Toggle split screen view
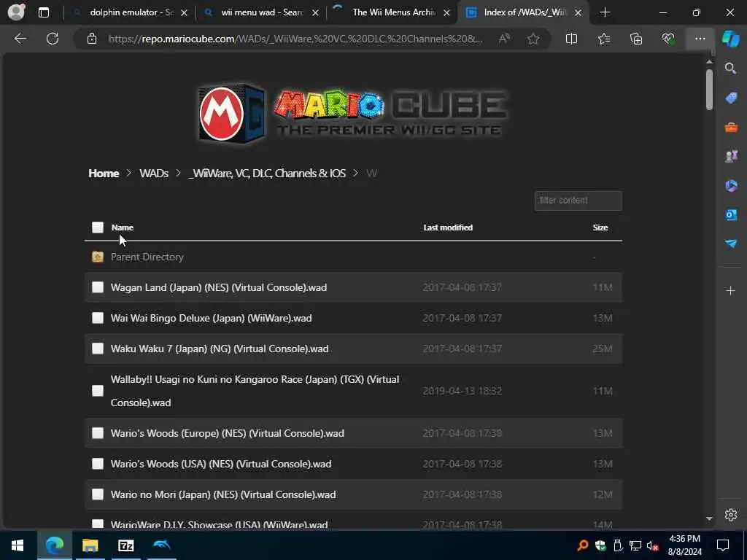747x560 pixels. coord(571,39)
